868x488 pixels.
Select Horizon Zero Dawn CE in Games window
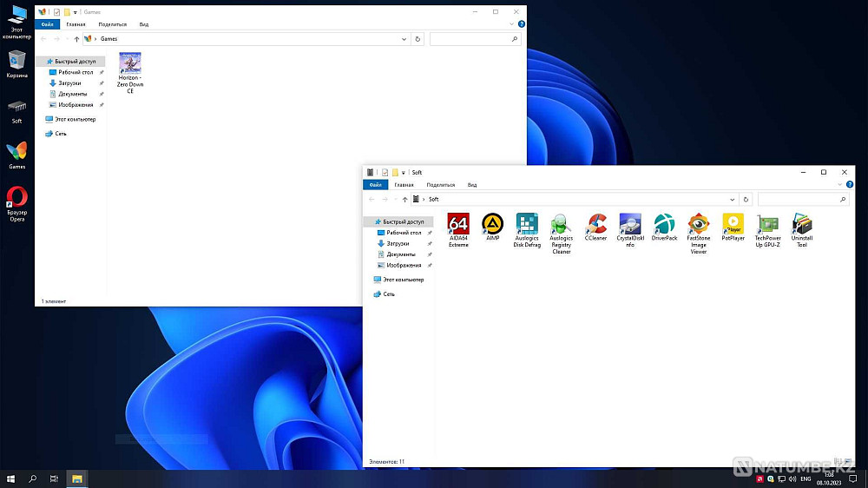[130, 73]
